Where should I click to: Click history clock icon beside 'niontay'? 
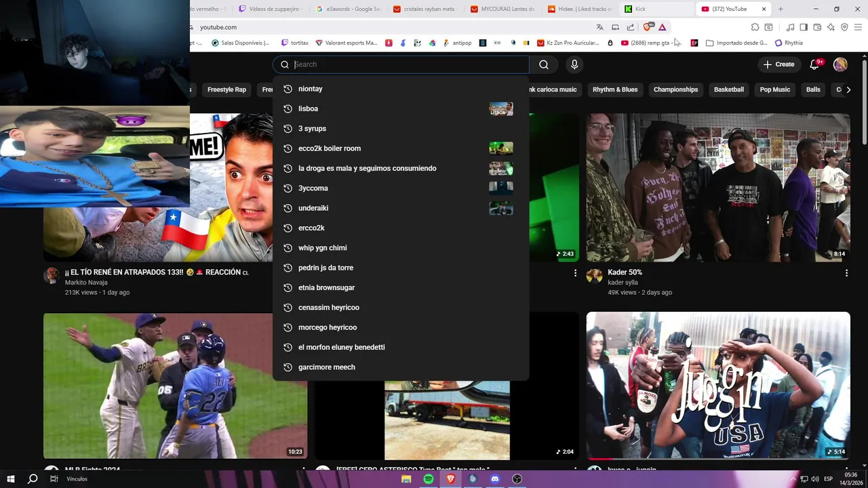point(288,89)
